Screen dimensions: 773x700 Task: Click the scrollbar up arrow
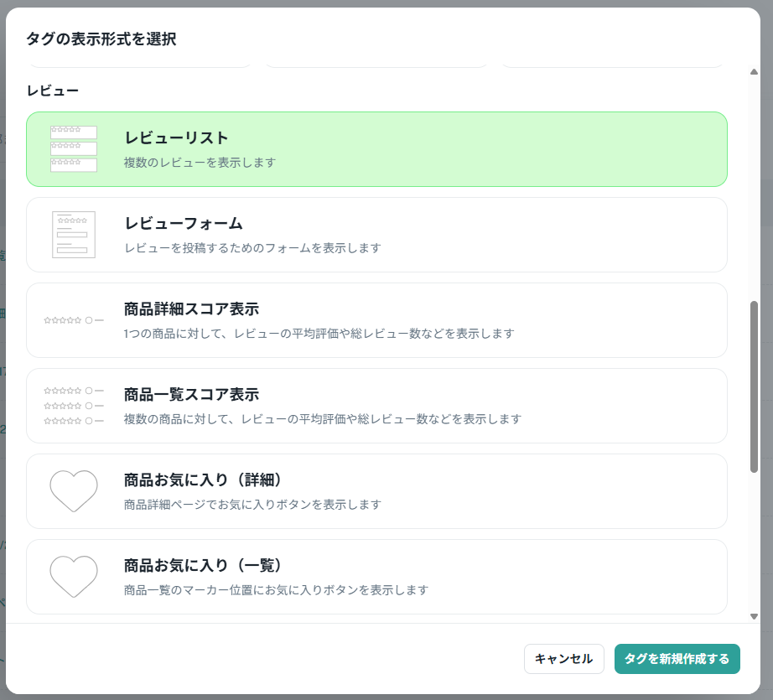[754, 72]
